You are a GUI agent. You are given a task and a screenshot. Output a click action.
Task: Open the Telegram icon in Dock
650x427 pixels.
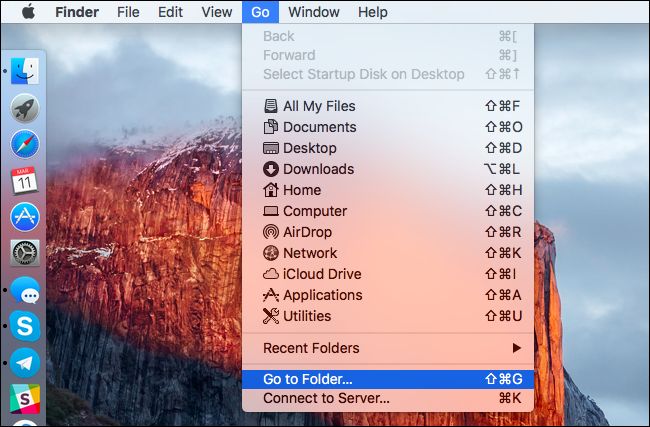pyautogui.click(x=25, y=361)
